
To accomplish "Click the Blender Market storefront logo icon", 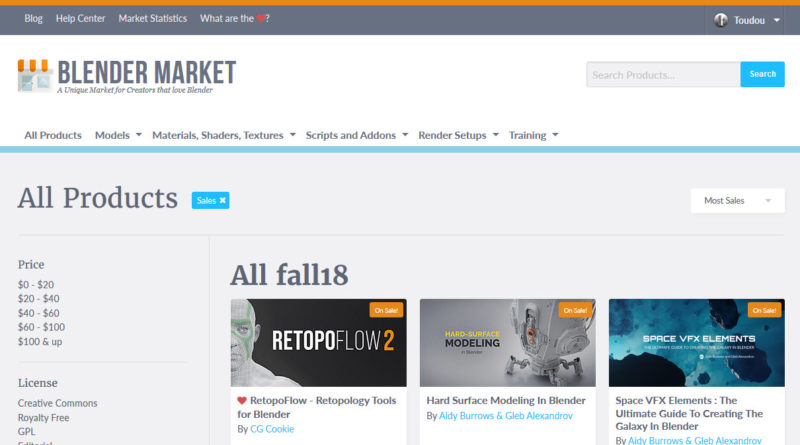I will [35, 76].
